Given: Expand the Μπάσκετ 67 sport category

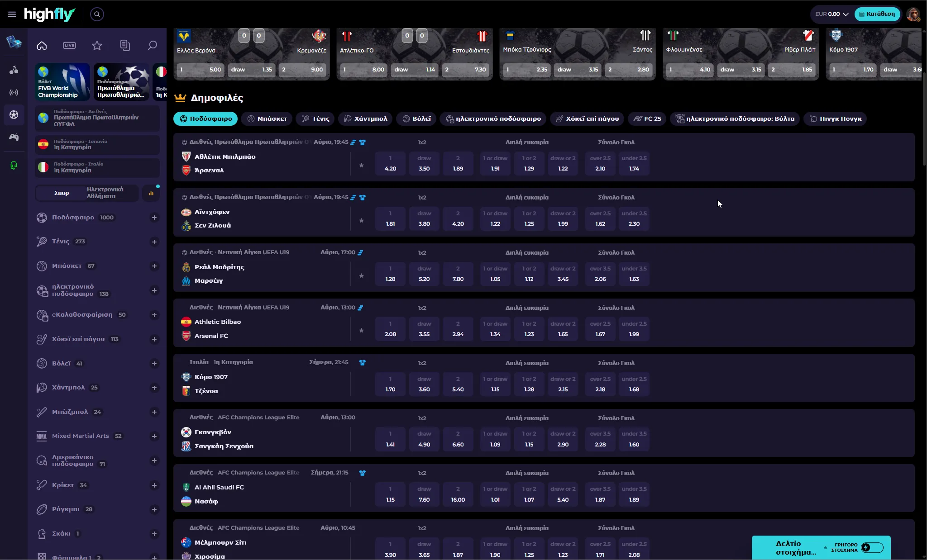Looking at the screenshot, I should (154, 266).
